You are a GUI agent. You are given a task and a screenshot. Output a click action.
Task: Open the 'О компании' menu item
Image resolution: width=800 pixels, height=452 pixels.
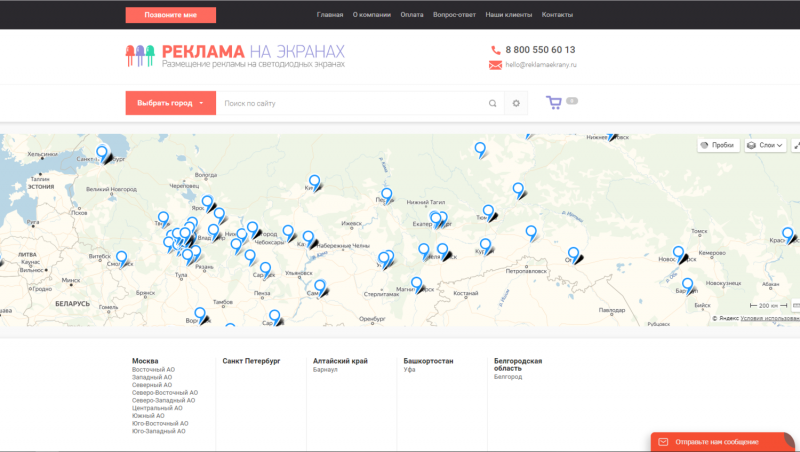click(x=371, y=15)
